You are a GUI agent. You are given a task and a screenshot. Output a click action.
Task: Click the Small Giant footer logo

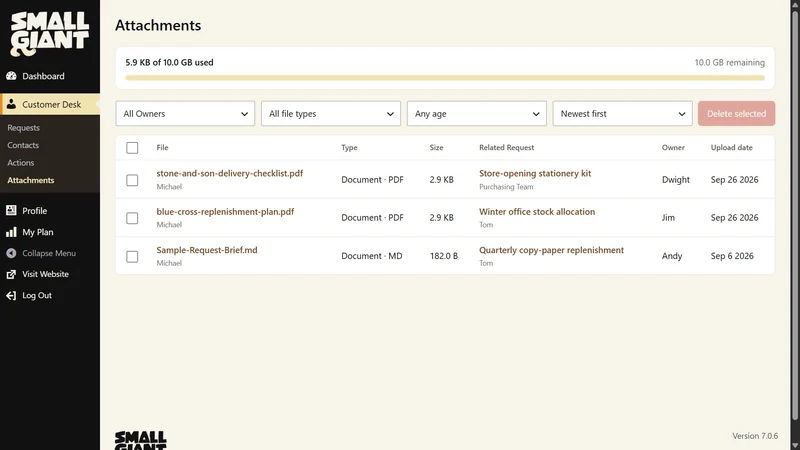141,440
